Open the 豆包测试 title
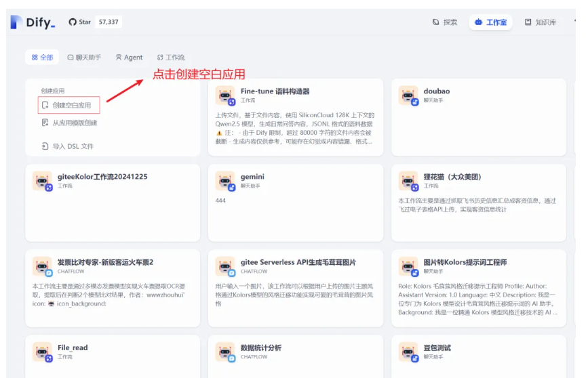This screenshot has width=588, height=378. 437,348
